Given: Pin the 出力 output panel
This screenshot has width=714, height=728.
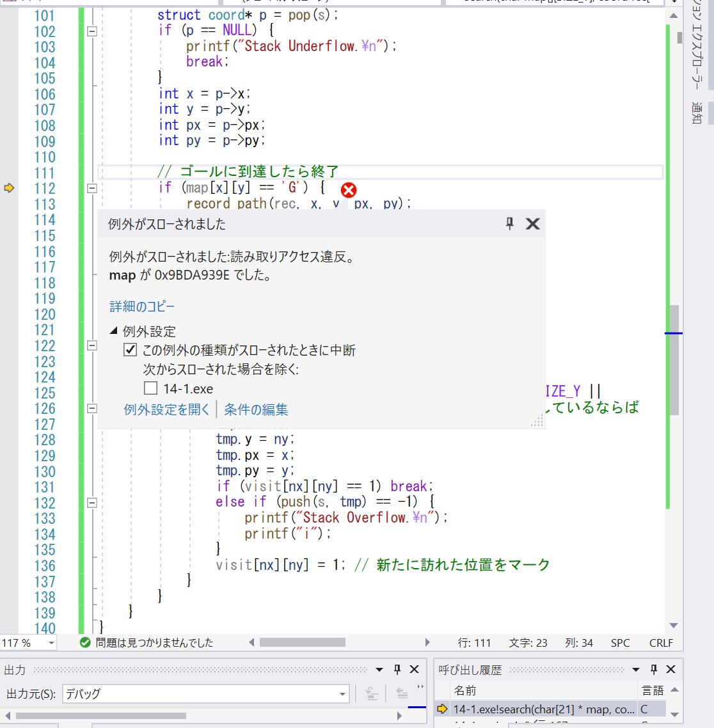Looking at the screenshot, I should pyautogui.click(x=395, y=669).
